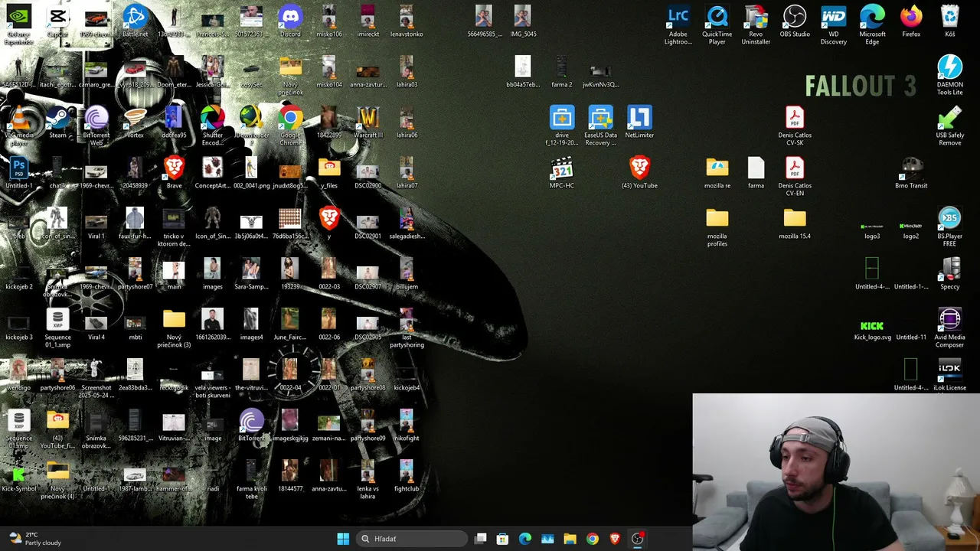Select the DAEMON Tools Lite shortcut
Viewport: 980px width, 551px height.
point(949,76)
